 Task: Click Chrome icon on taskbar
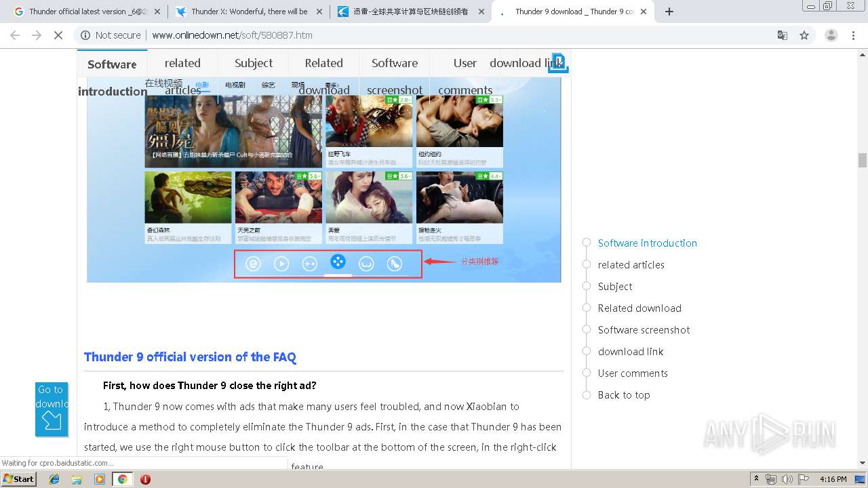point(122,479)
